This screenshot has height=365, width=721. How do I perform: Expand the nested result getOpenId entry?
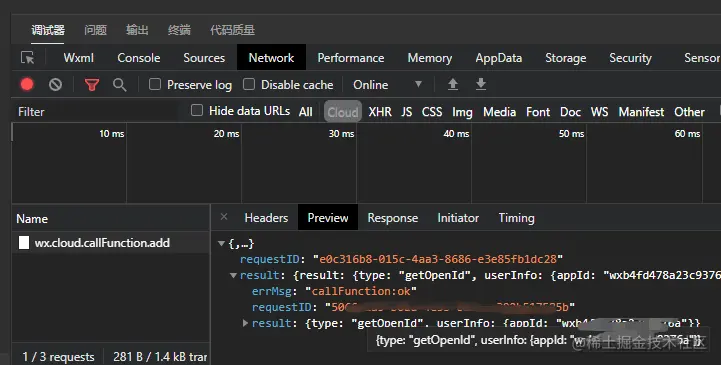[x=246, y=323]
